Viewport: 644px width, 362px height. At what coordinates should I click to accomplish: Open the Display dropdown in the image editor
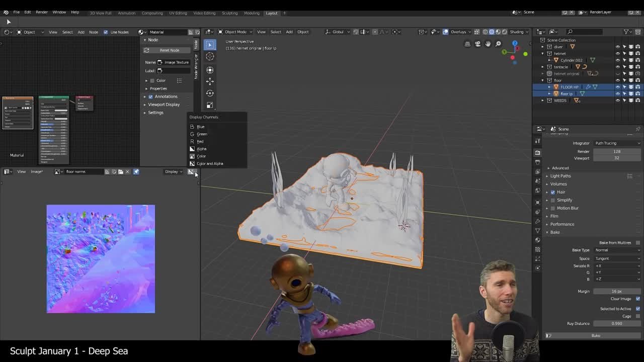173,171
